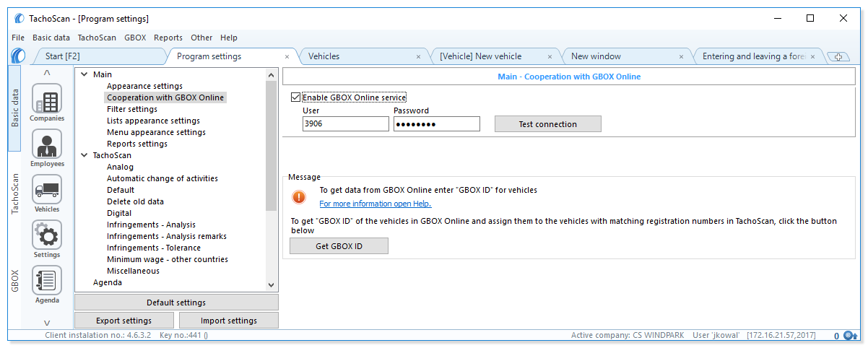Image resolution: width=868 pixels, height=348 pixels.
Task: Select Infringements - Analysis remarks item
Action: click(167, 236)
